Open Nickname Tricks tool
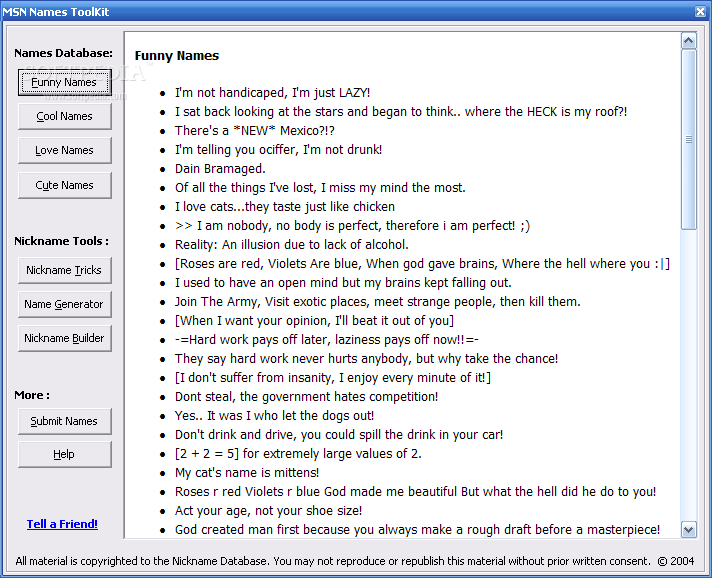 (64, 270)
